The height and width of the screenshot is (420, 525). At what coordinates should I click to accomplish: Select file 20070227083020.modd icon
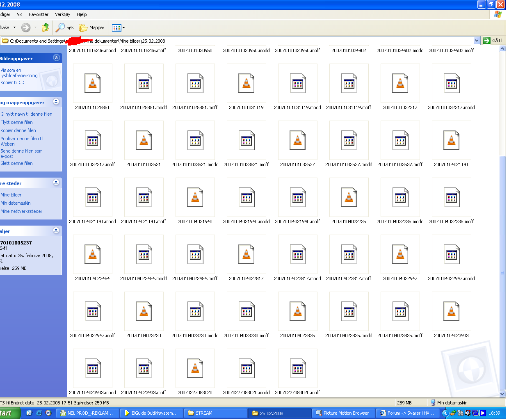(x=247, y=368)
